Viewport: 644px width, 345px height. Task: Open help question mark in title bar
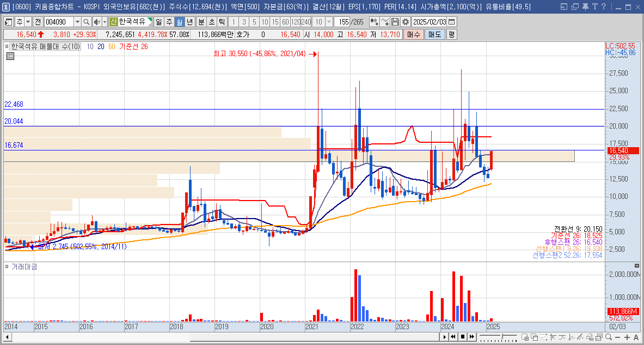click(603, 7)
